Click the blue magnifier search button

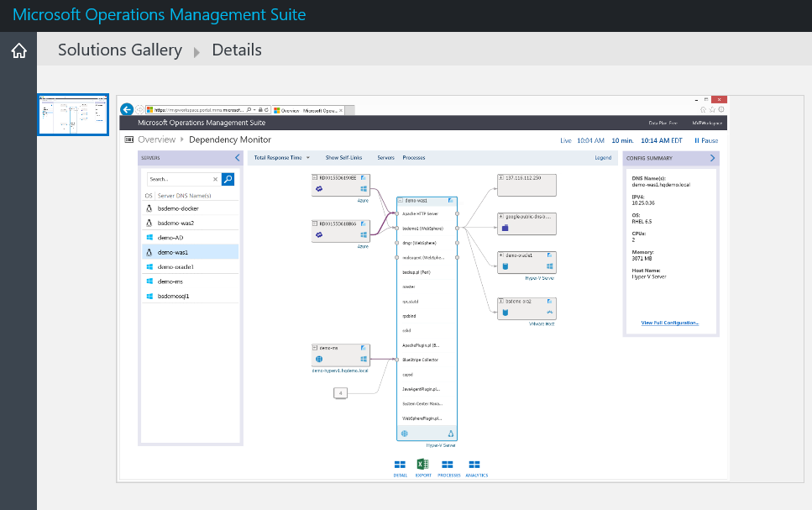pyautogui.click(x=228, y=179)
